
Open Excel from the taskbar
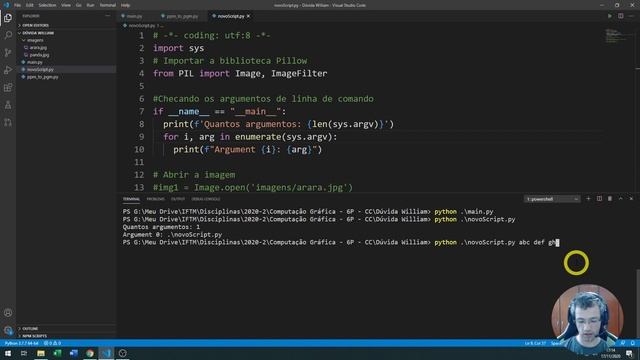click(x=57, y=353)
